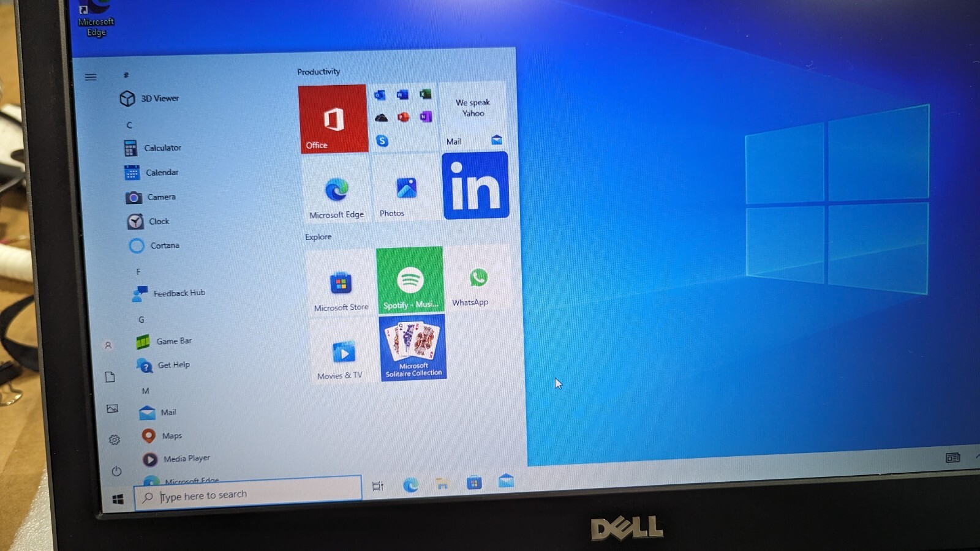This screenshot has width=980, height=551.
Task: Click the Word icon in Office folder tile
Action: point(402,95)
